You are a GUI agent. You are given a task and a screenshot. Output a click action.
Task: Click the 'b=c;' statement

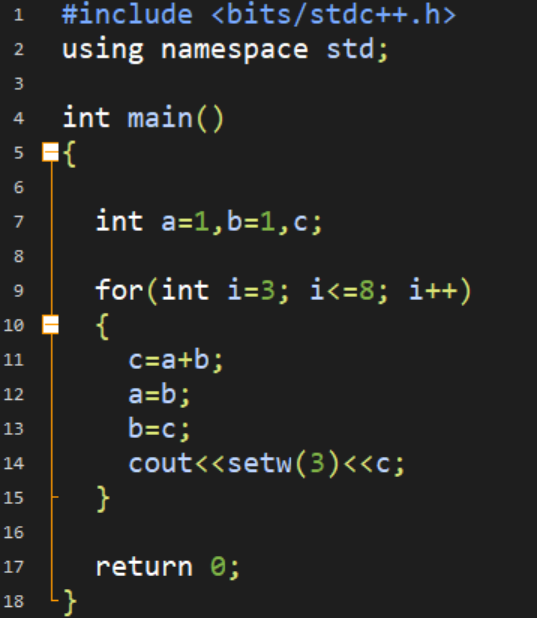click(x=160, y=429)
